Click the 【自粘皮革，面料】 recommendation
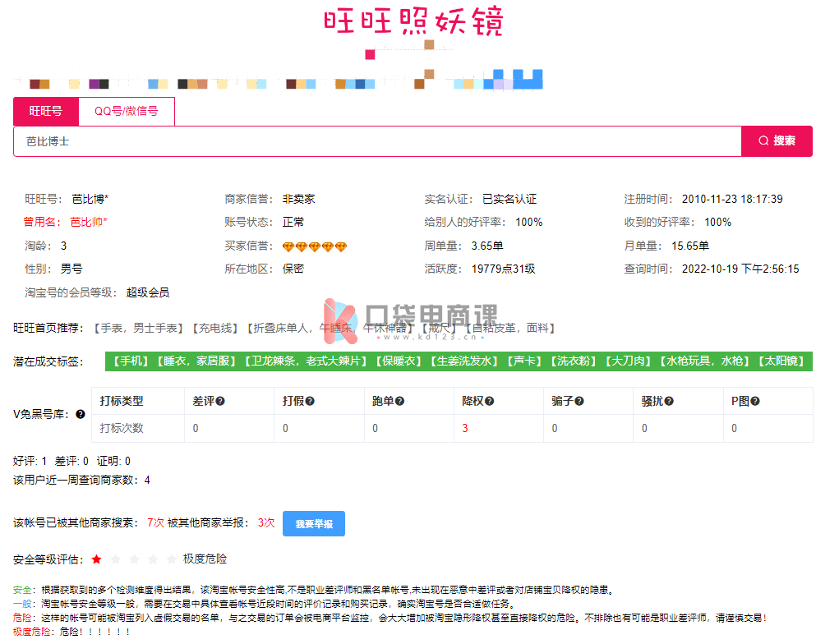The height and width of the screenshot is (644, 816). 510,329
